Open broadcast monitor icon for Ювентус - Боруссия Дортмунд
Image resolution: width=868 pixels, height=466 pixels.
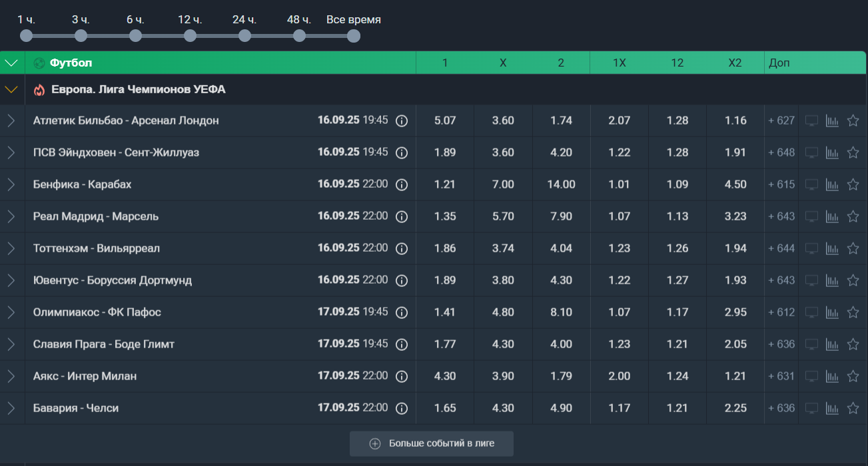811,280
